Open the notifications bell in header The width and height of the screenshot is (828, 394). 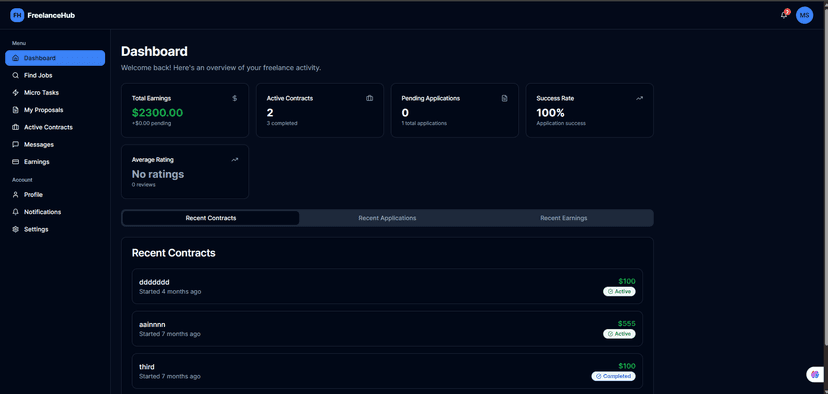[x=784, y=15]
